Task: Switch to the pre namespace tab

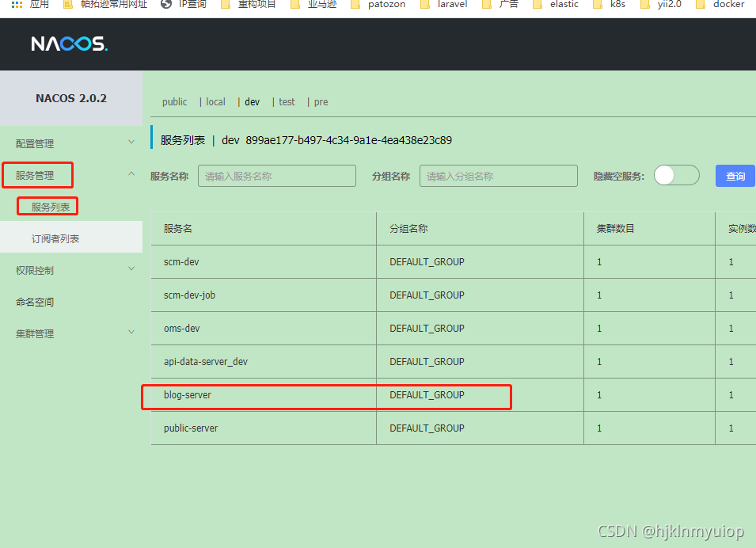Action: pos(321,102)
